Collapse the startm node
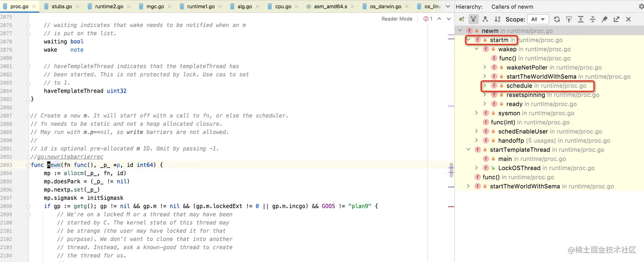 469,40
